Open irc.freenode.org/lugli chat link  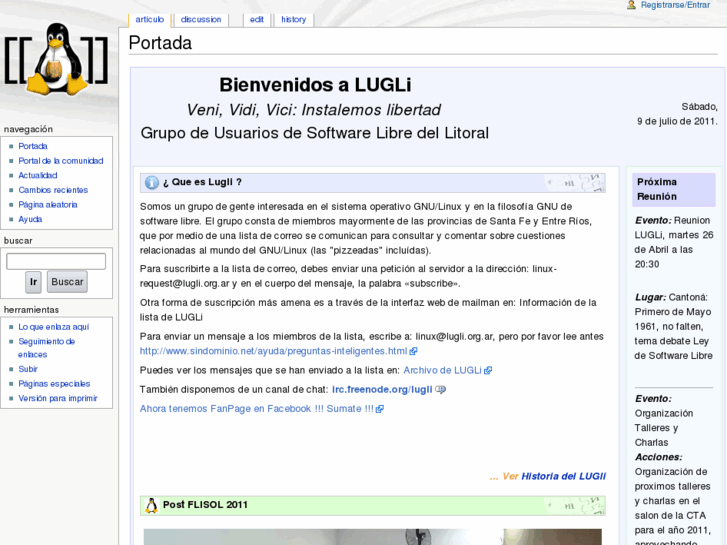(382, 390)
